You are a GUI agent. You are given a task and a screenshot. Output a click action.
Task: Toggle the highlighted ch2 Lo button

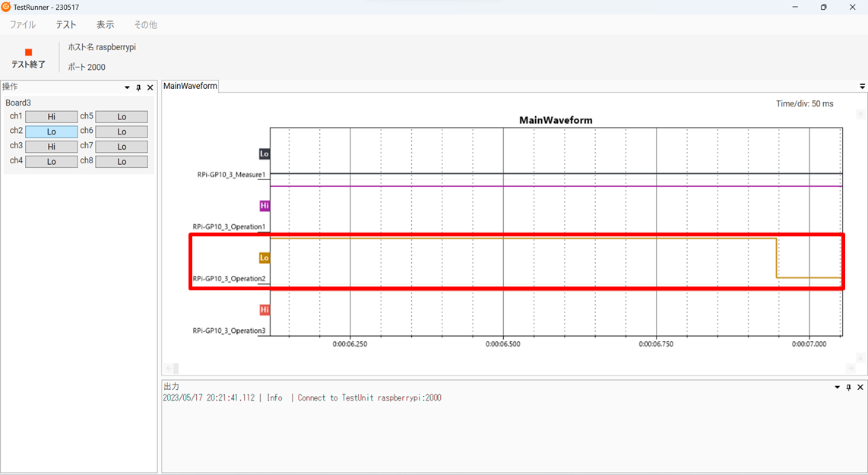[52, 131]
